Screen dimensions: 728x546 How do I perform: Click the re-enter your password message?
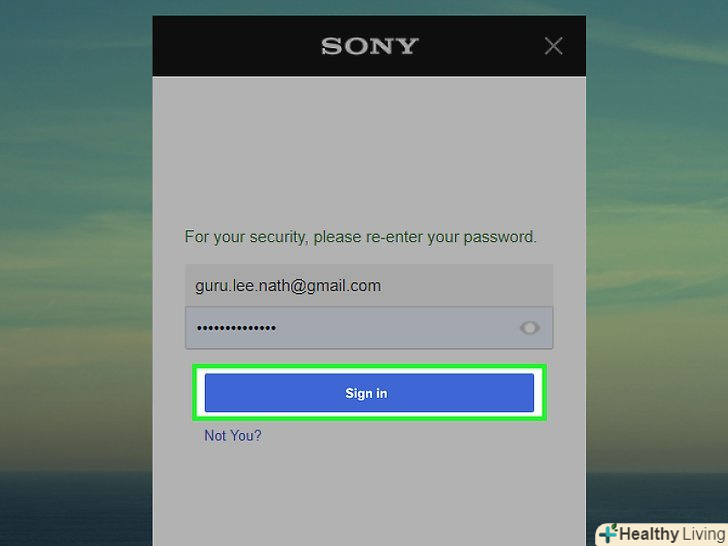pyautogui.click(x=360, y=237)
